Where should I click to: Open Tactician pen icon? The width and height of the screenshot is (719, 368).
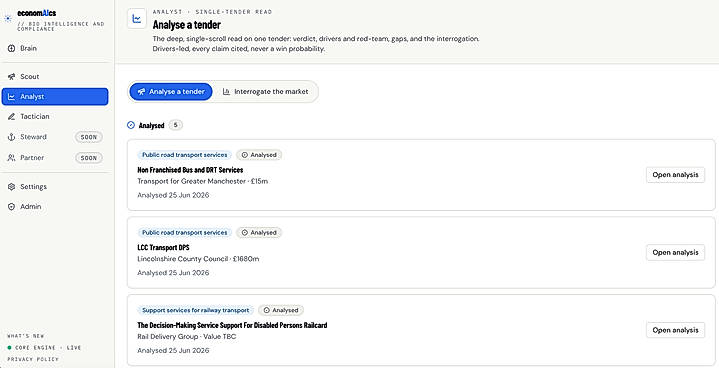(x=11, y=116)
